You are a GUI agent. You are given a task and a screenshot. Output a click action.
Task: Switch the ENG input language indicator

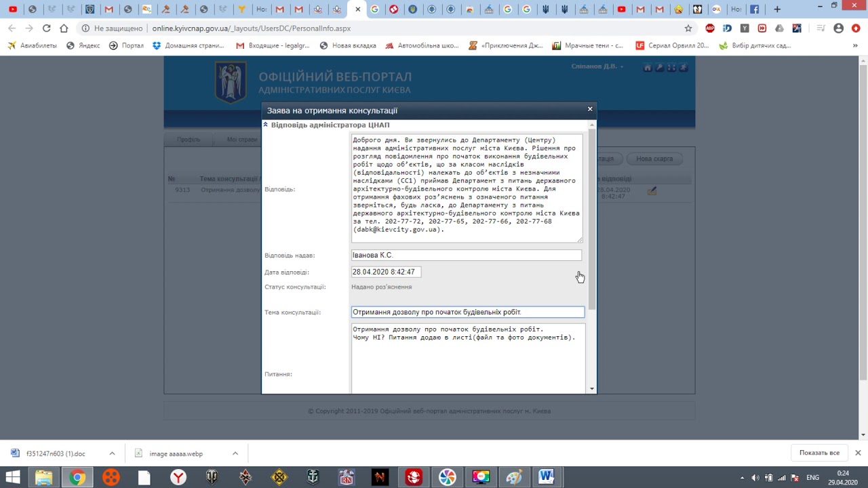click(x=812, y=478)
